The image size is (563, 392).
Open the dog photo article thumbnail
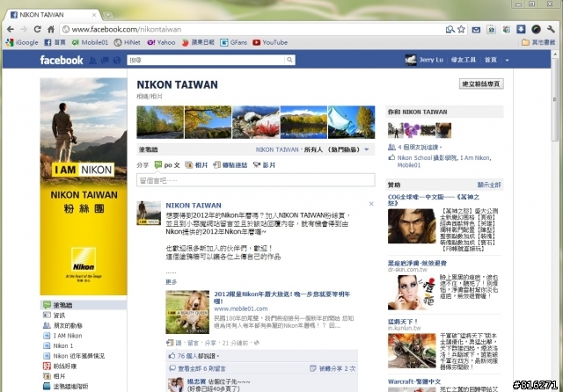pos(187,312)
